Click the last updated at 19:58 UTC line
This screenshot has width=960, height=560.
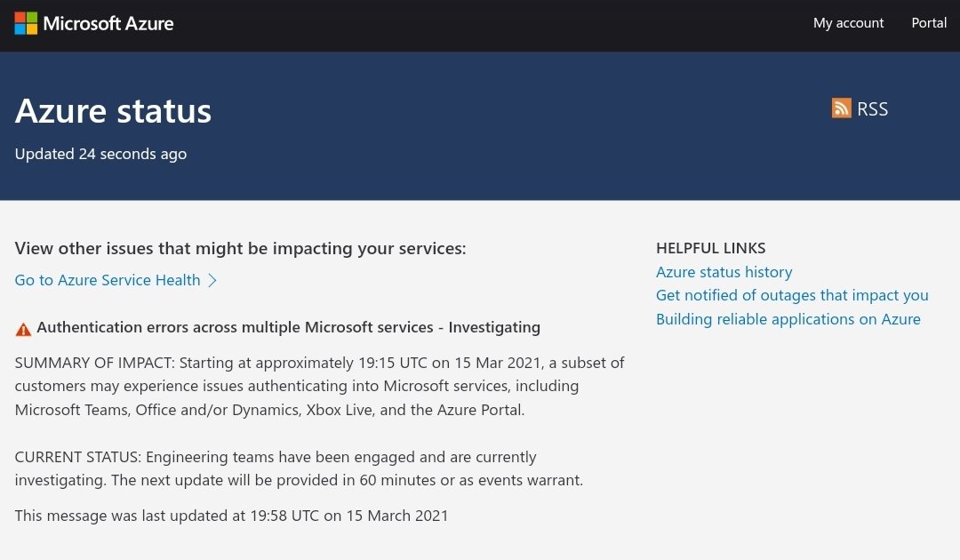[231, 516]
